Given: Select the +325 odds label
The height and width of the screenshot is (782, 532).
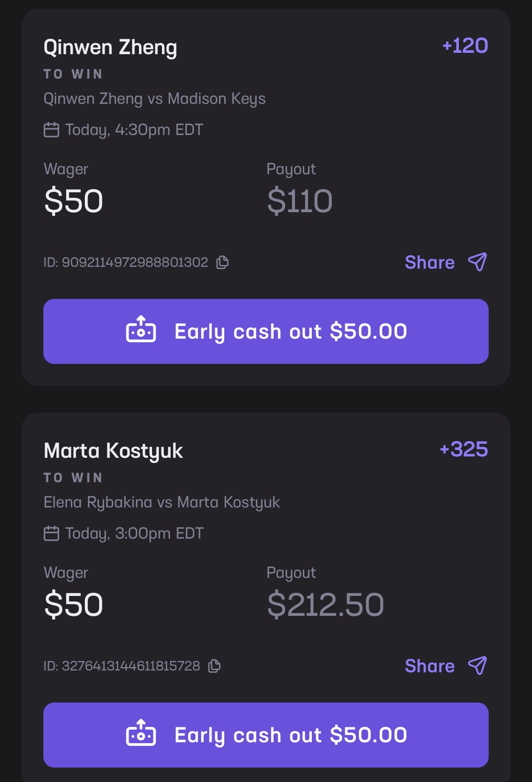Looking at the screenshot, I should click(x=464, y=449).
